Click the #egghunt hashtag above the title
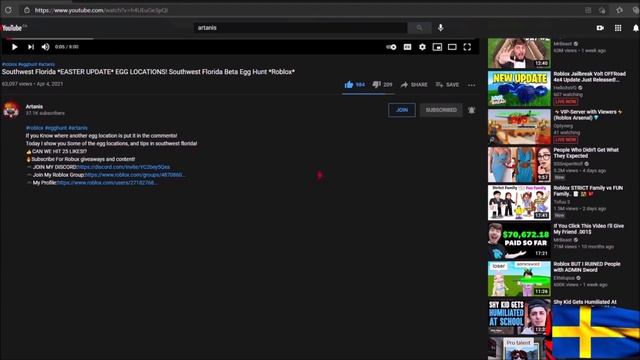 click(28, 64)
